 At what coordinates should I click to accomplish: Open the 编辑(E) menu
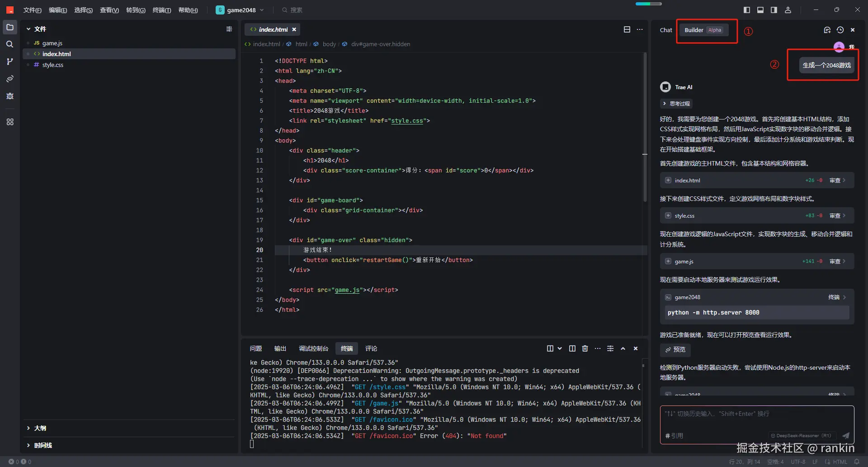point(58,10)
